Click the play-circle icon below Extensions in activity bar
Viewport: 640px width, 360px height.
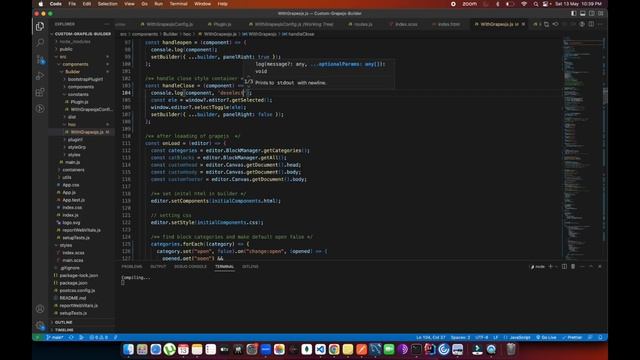[x=40, y=109]
